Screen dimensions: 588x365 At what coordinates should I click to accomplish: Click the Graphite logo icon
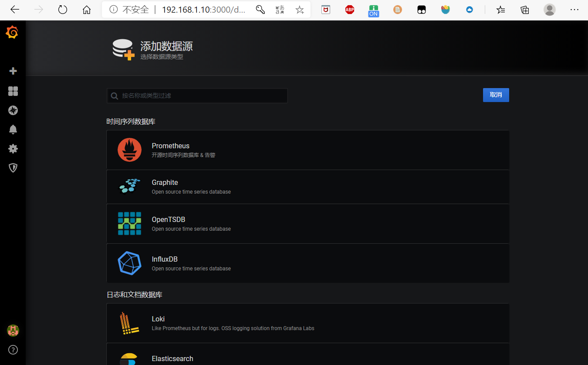click(129, 186)
